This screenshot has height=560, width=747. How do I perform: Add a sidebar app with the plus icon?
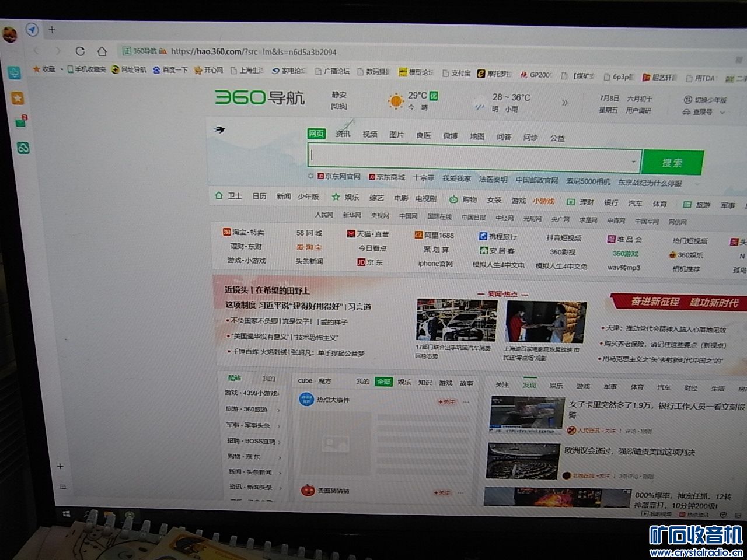pyautogui.click(x=60, y=466)
